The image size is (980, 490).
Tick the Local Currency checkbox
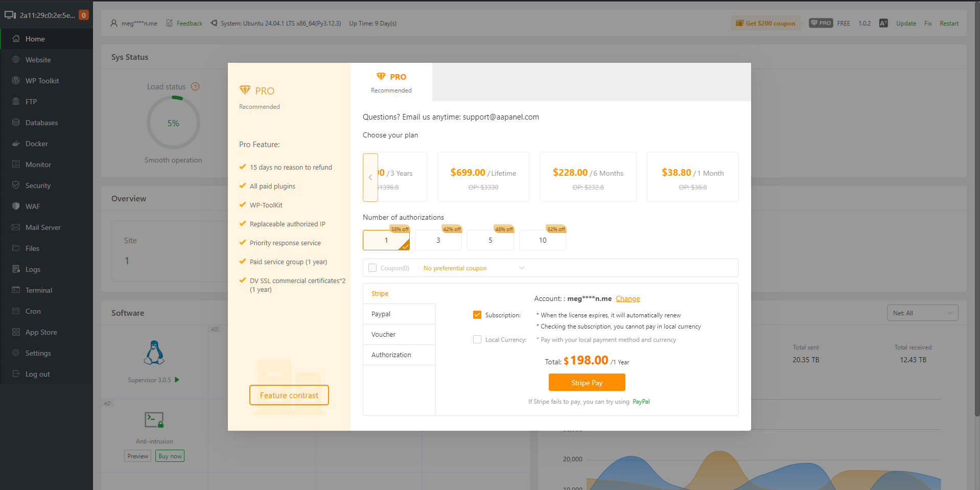477,339
